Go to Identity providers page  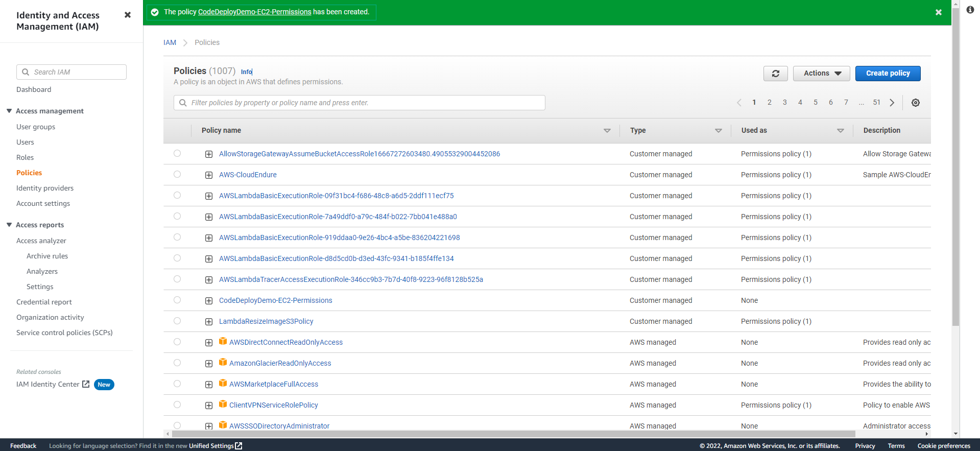(45, 188)
